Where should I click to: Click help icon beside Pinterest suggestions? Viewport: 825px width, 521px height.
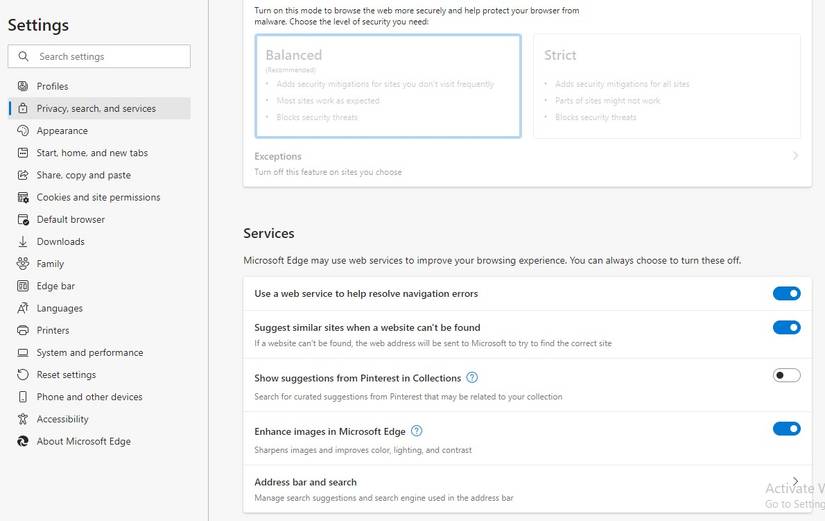click(472, 378)
